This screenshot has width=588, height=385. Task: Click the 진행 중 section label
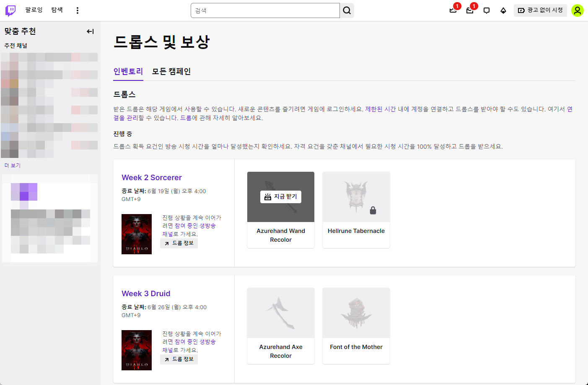pos(122,134)
